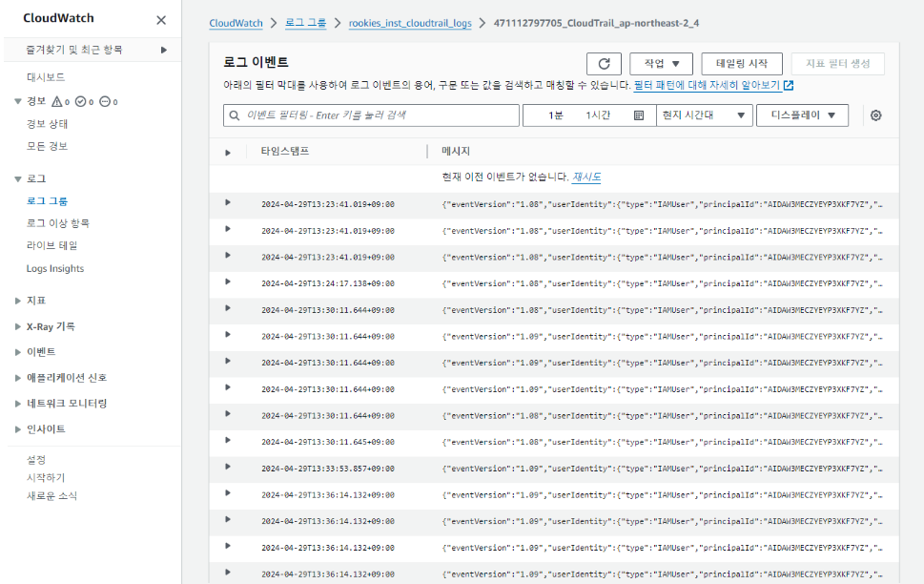Viewport: 924px width, 584px height.
Task: Collapse the 로그 section in sidebar
Action: point(18,178)
